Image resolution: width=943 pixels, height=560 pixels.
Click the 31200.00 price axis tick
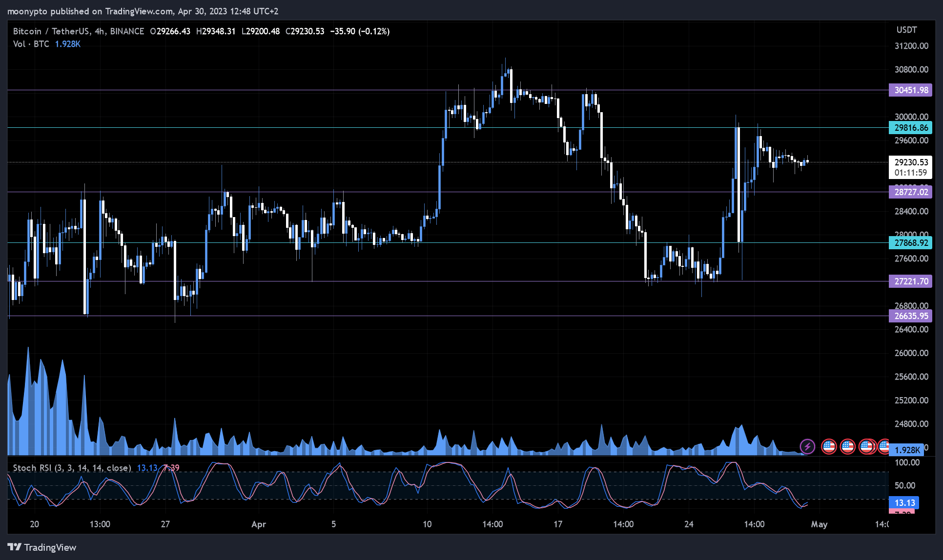(x=911, y=46)
